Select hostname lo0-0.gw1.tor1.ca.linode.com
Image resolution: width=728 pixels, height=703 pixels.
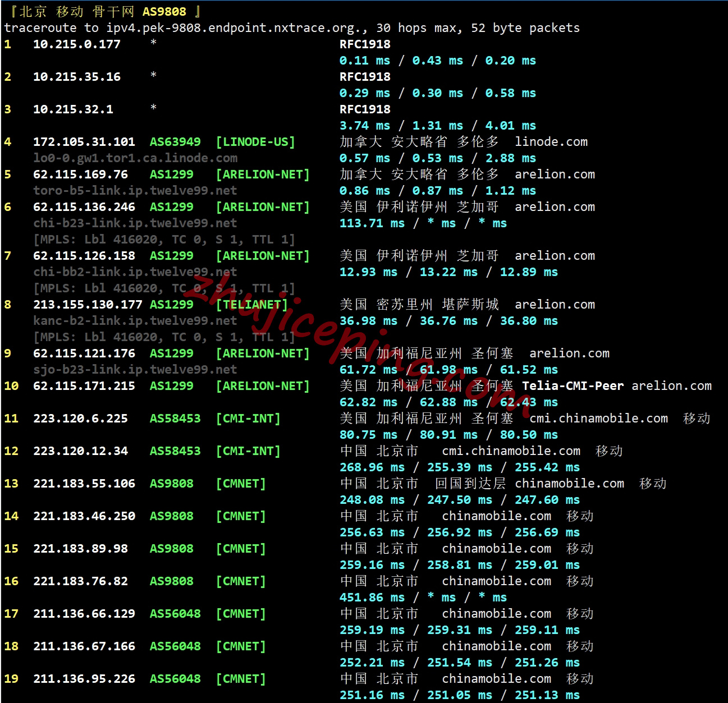click(x=135, y=158)
